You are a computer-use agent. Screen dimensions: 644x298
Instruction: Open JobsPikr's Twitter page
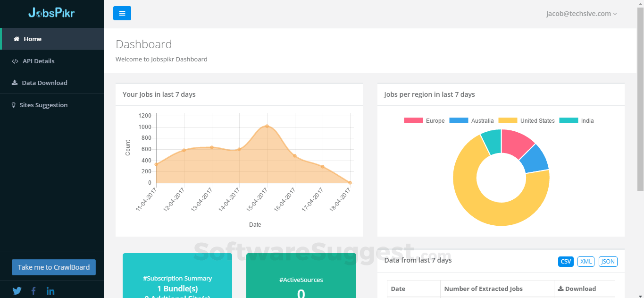point(17,290)
